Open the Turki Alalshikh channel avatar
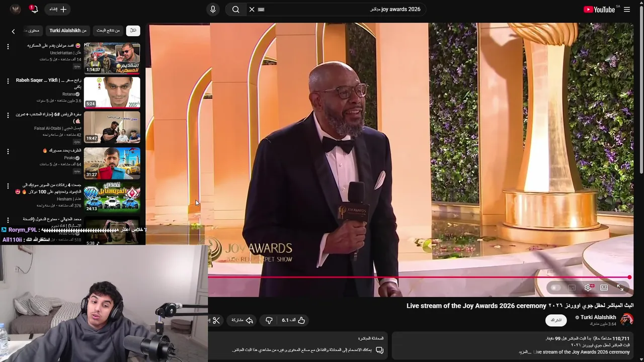This screenshot has width=644, height=362. pyautogui.click(x=627, y=320)
